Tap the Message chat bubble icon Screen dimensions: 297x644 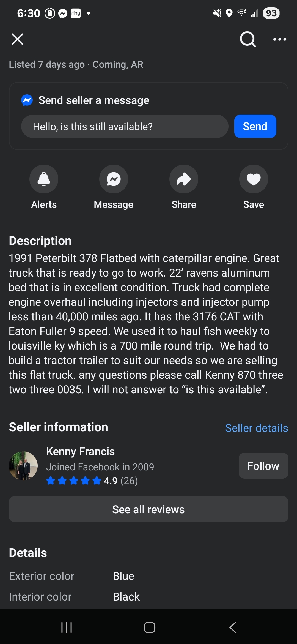coord(114,179)
